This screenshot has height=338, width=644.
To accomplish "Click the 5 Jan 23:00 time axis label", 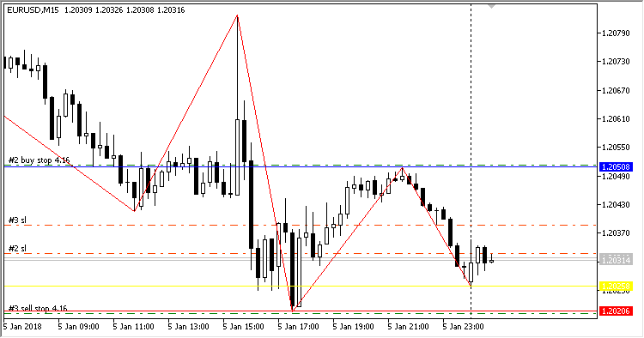I will tap(463, 327).
